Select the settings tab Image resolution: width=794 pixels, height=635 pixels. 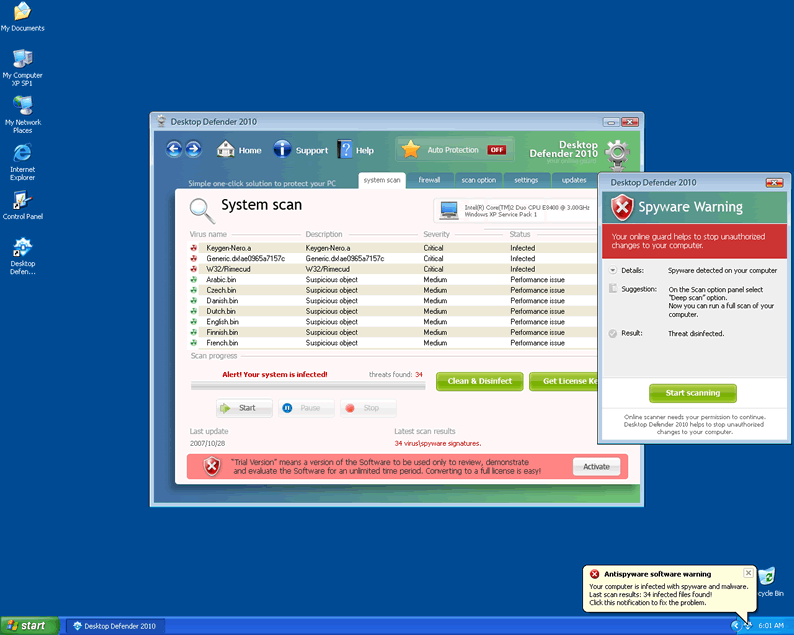(526, 180)
